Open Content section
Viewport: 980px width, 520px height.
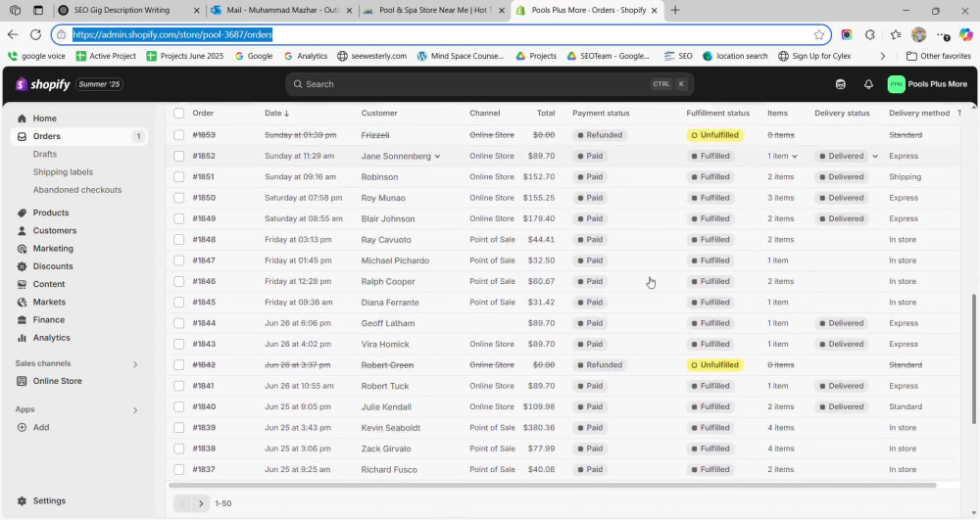[49, 284]
